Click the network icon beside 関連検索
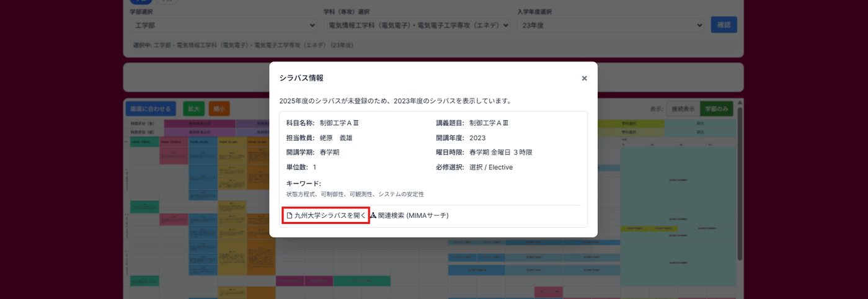The width and height of the screenshot is (868, 299). [x=373, y=215]
